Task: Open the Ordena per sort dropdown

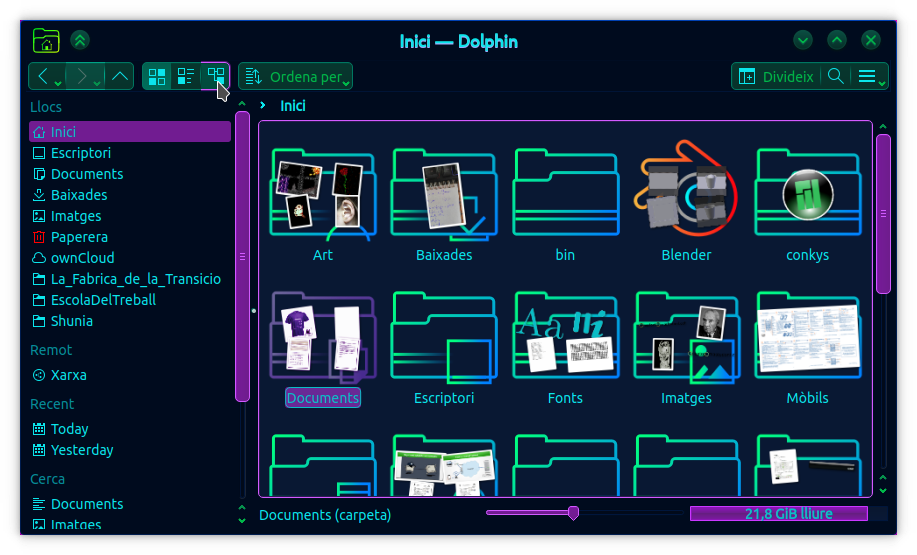Action: (x=295, y=77)
